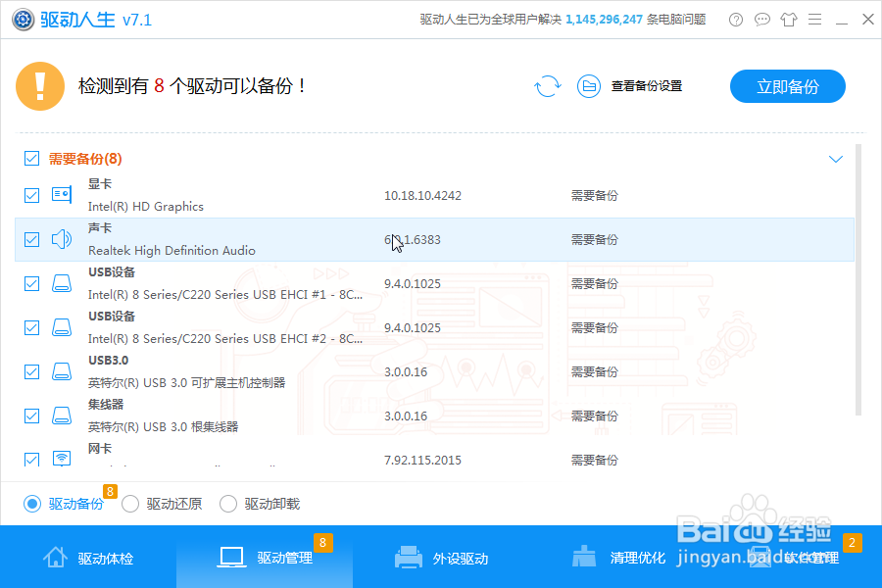Uncheck the 网卡 driver checkbox
Image resolution: width=882 pixels, height=588 pixels.
click(x=32, y=460)
